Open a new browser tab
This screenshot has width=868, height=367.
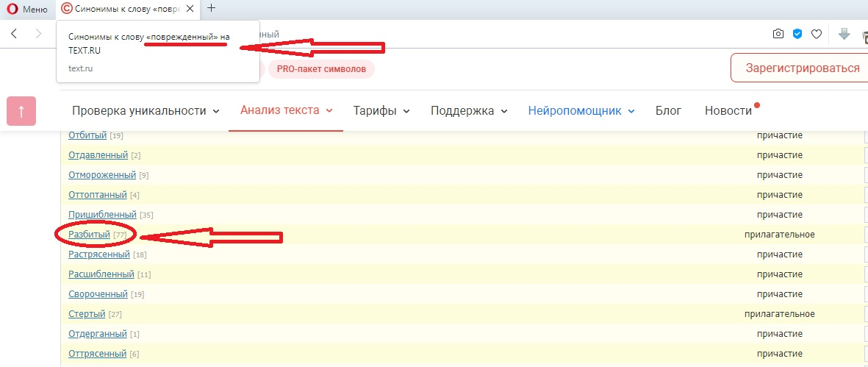point(212,8)
